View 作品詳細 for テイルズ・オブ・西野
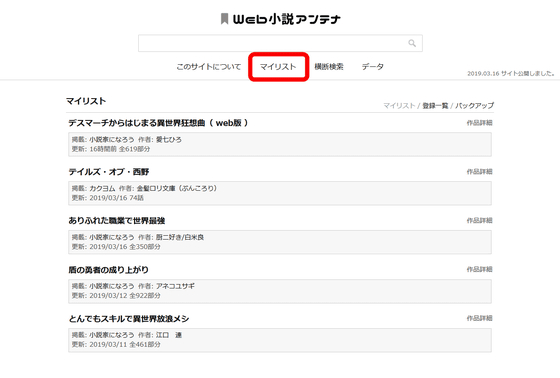 coord(480,172)
